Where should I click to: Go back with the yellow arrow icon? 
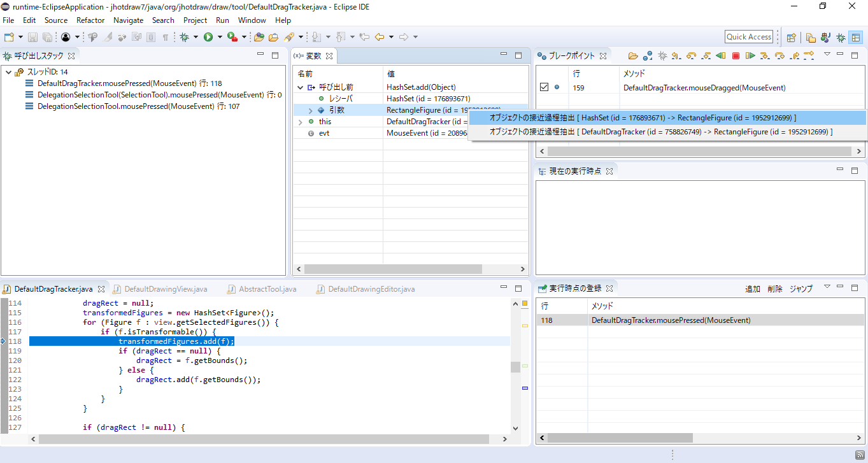click(380, 37)
